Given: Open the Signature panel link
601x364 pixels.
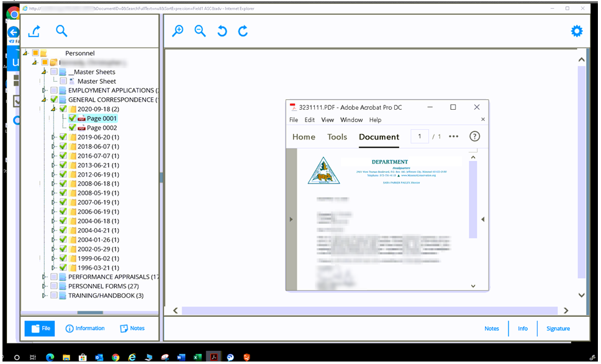Looking at the screenshot, I should click(x=558, y=328).
